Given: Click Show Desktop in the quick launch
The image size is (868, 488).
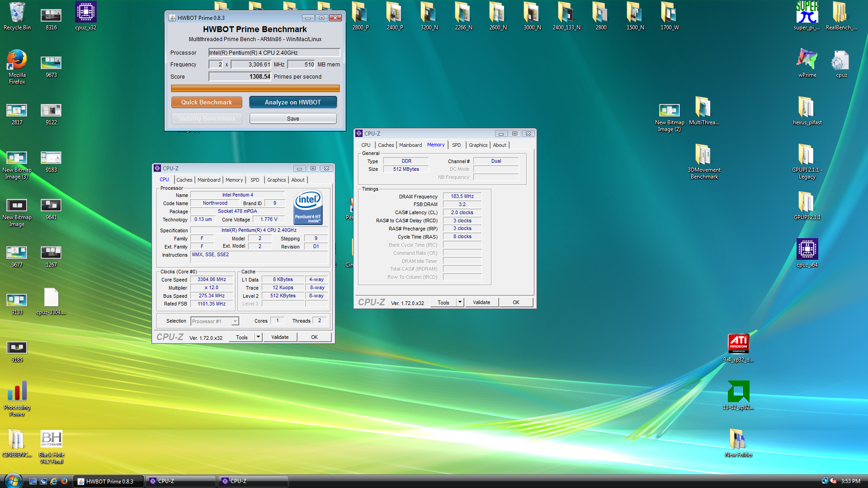Looking at the screenshot, I should point(33,481).
